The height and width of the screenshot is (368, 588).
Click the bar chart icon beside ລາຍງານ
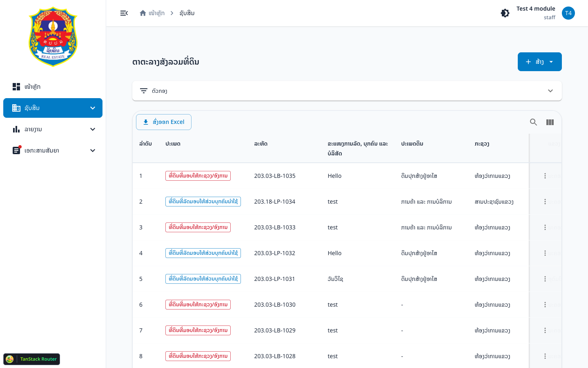pos(16,129)
